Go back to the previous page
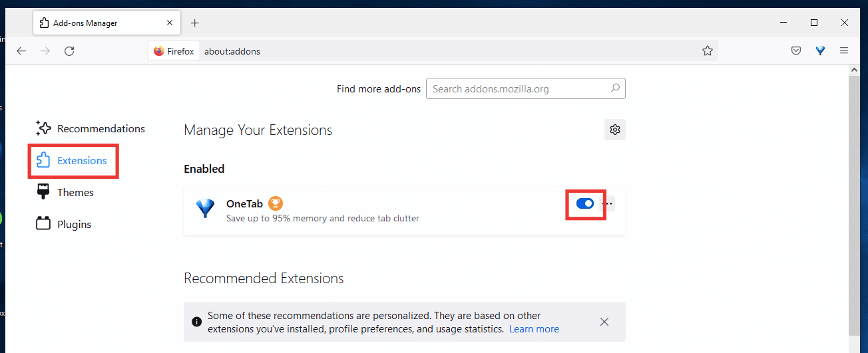This screenshot has width=868, height=353. 21,51
